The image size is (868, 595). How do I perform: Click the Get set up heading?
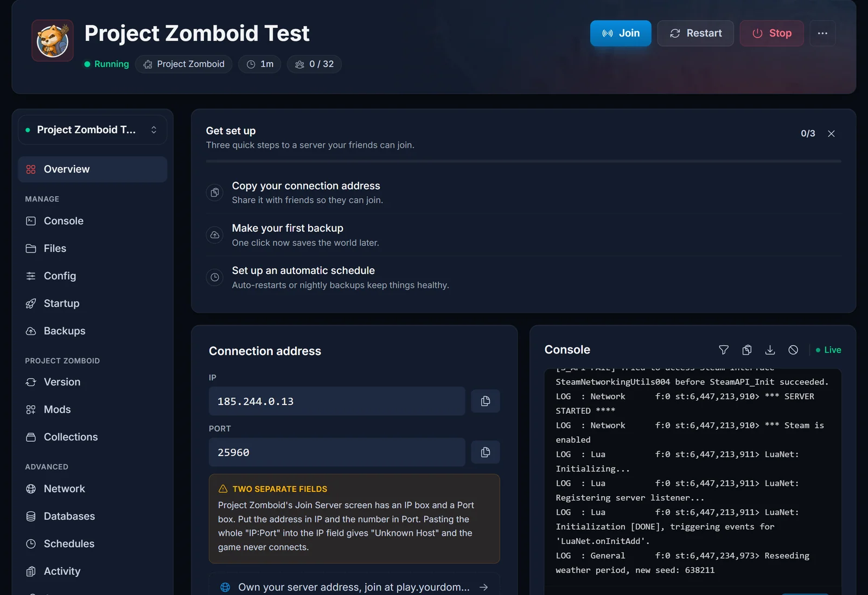(231, 131)
